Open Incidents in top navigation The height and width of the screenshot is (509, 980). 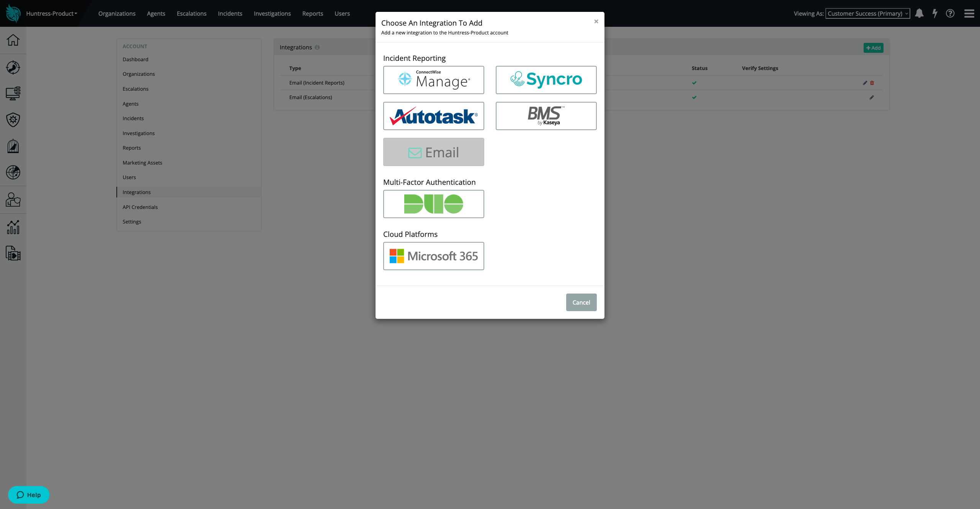pos(230,13)
